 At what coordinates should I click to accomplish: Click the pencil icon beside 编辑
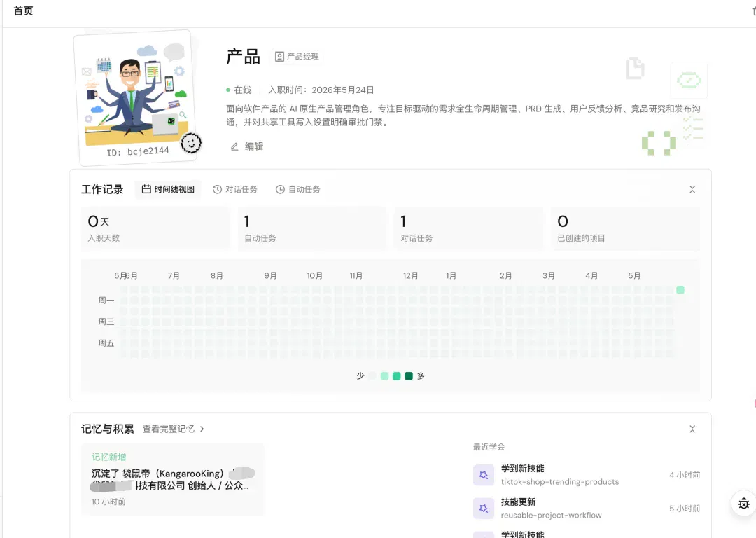coord(234,146)
